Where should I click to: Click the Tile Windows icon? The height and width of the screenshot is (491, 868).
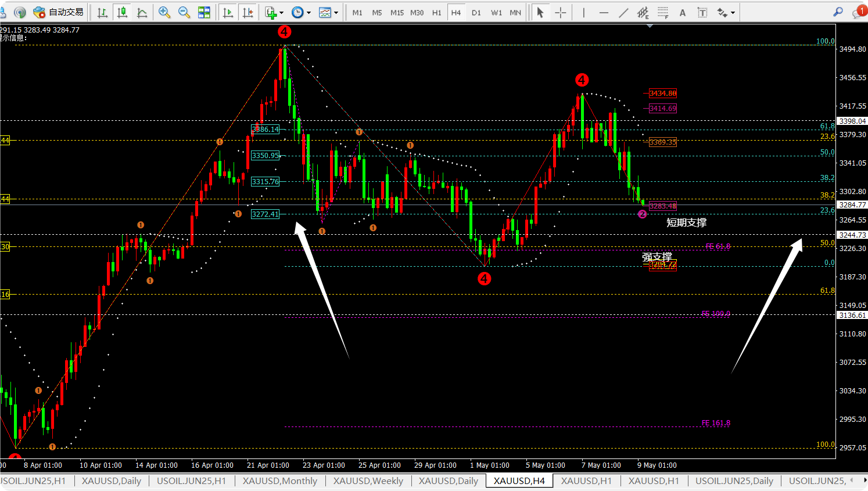[204, 12]
